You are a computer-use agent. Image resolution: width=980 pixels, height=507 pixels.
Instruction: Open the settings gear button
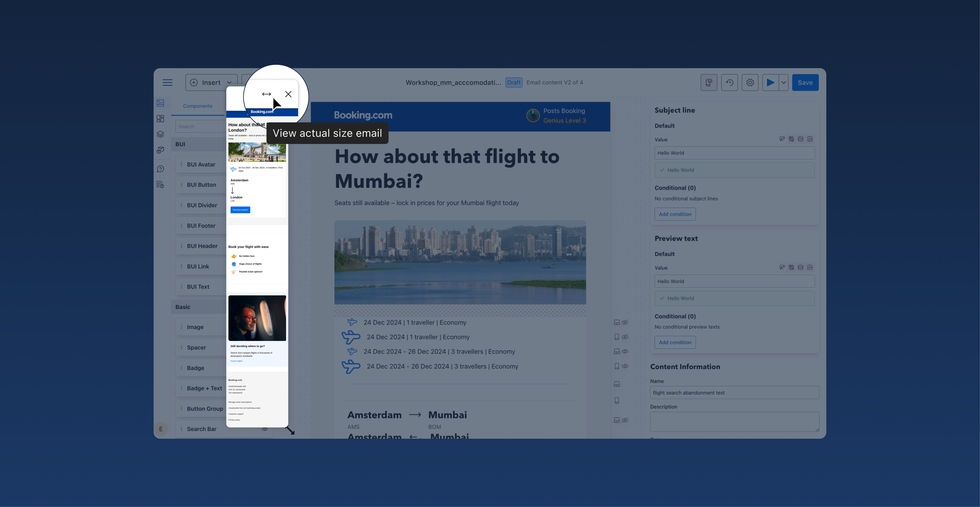[x=750, y=83]
